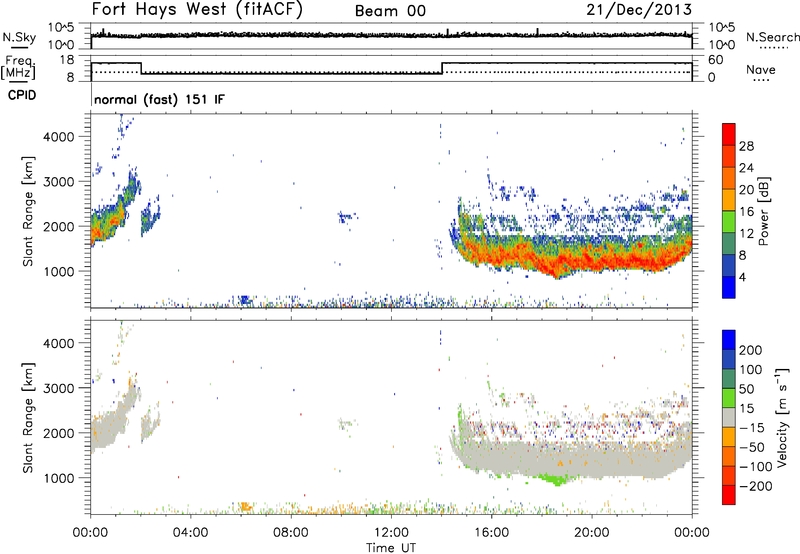The image size is (800, 554).
Task: Click the '200' tick on Velocity scale
Action: tap(751, 350)
